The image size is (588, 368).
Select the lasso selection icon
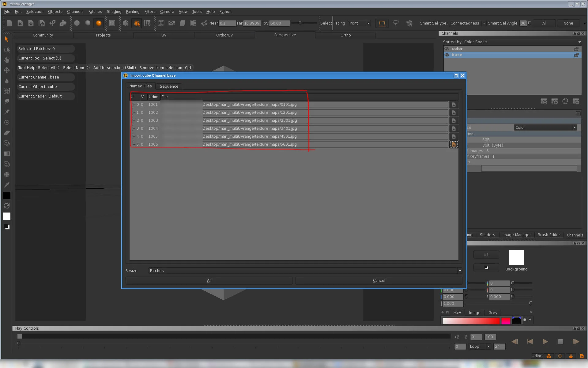(x=396, y=23)
